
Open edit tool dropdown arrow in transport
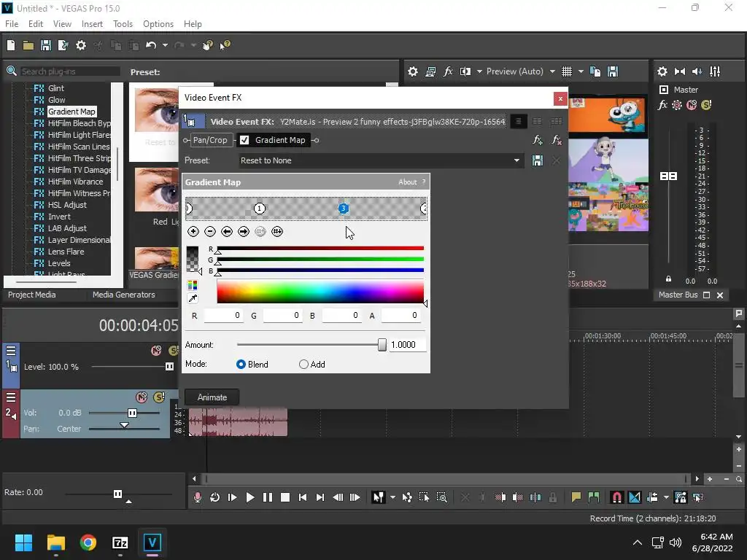click(392, 497)
